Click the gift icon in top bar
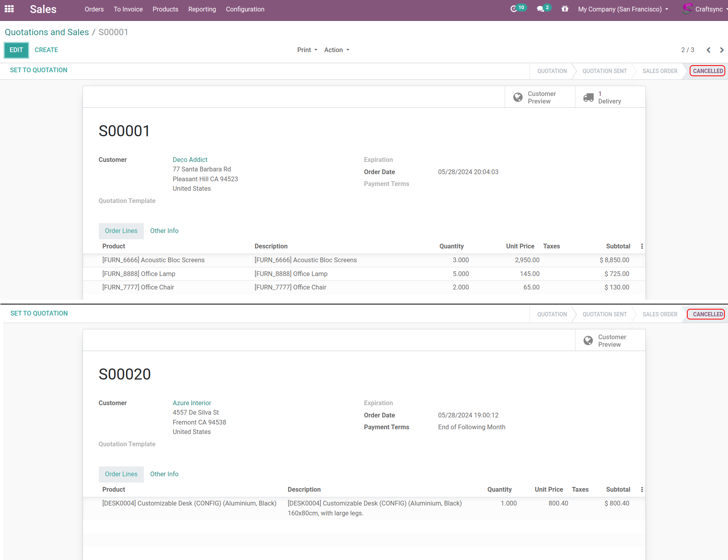This screenshot has height=560, width=728. point(565,9)
